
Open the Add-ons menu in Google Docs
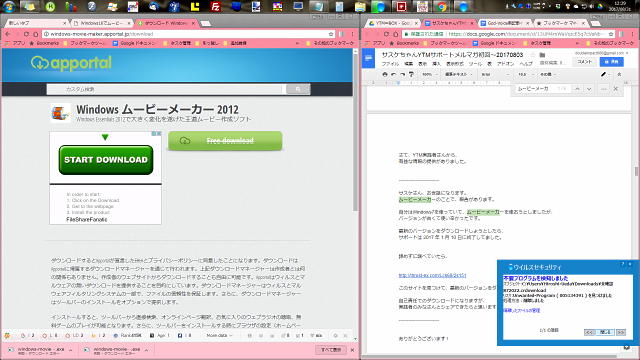point(505,64)
